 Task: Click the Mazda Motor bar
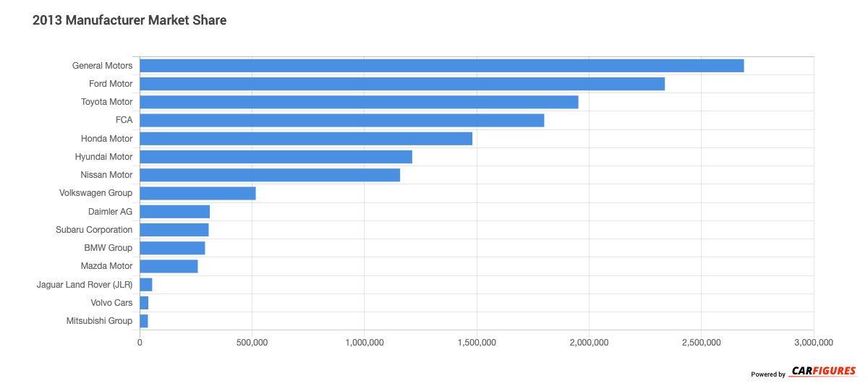coord(169,266)
